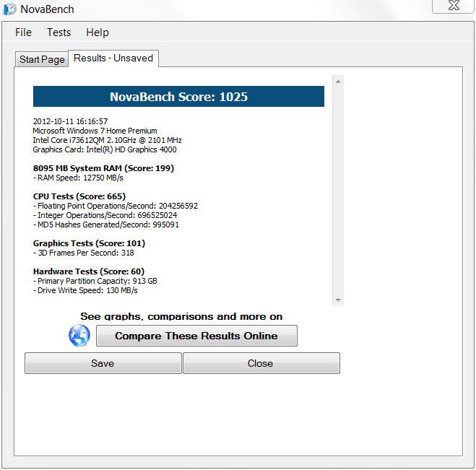The width and height of the screenshot is (476, 470).
Task: Click the Intel Core i73612QM processor line
Action: (107, 140)
